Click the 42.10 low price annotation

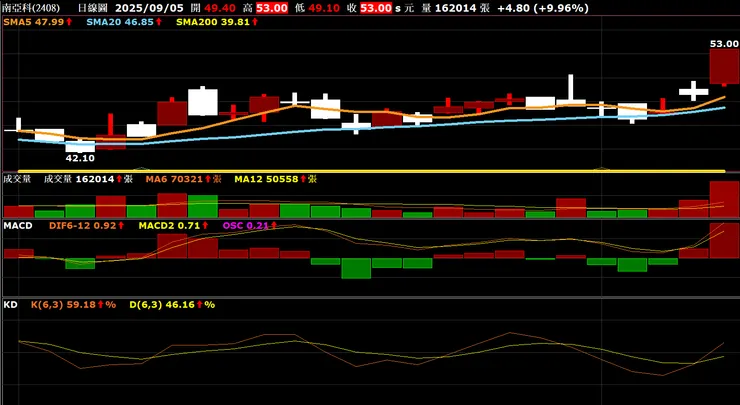pyautogui.click(x=80, y=158)
